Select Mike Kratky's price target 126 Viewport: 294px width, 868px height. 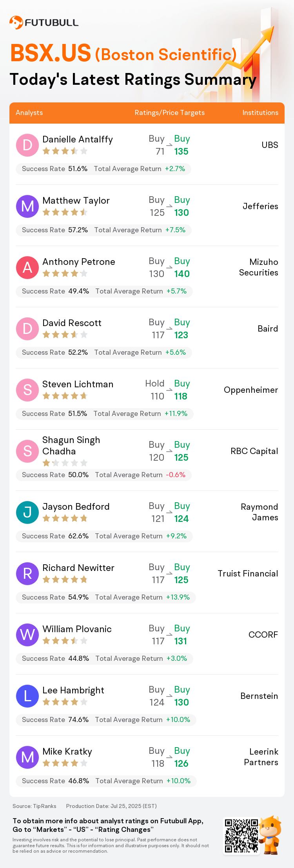coord(181,763)
